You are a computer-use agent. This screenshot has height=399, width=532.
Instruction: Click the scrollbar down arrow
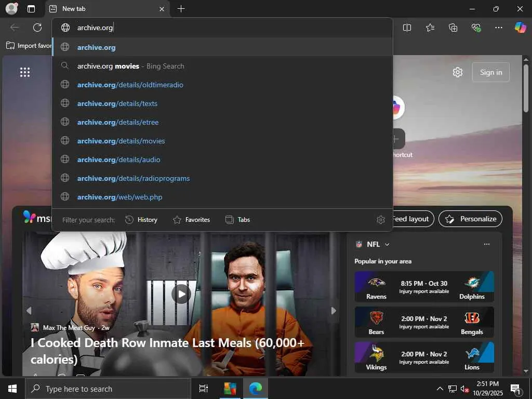526,371
